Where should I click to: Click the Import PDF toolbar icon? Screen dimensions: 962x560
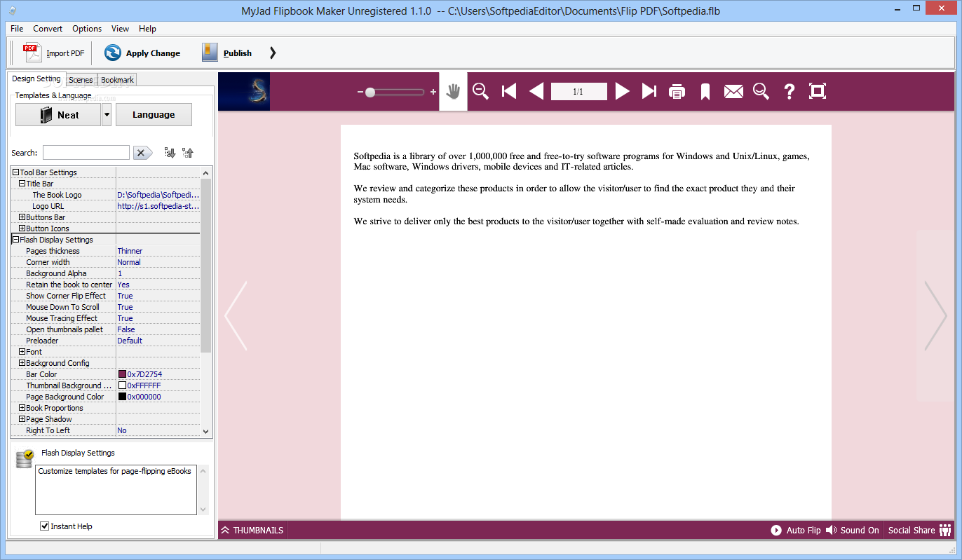[33, 53]
